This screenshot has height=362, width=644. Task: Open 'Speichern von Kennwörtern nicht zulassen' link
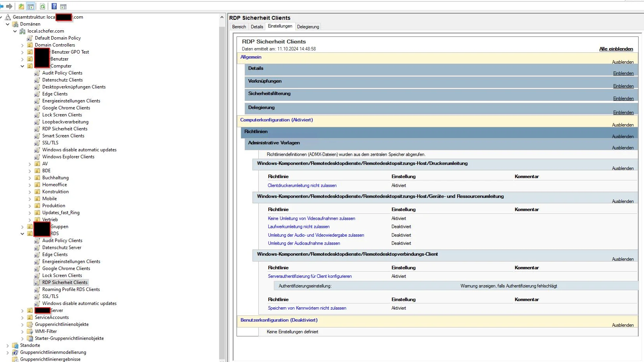tap(307, 308)
